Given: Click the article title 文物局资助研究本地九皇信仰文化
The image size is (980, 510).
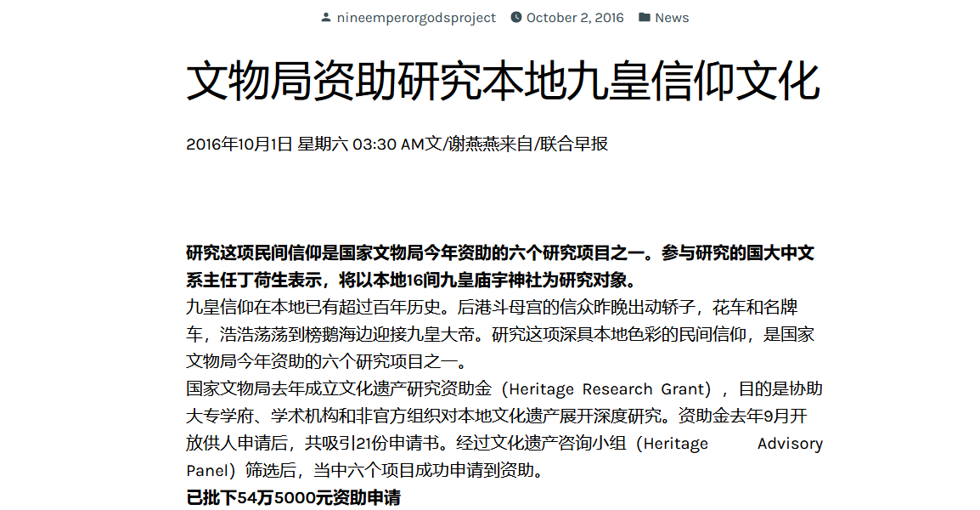Looking at the screenshot, I should click(x=503, y=82).
